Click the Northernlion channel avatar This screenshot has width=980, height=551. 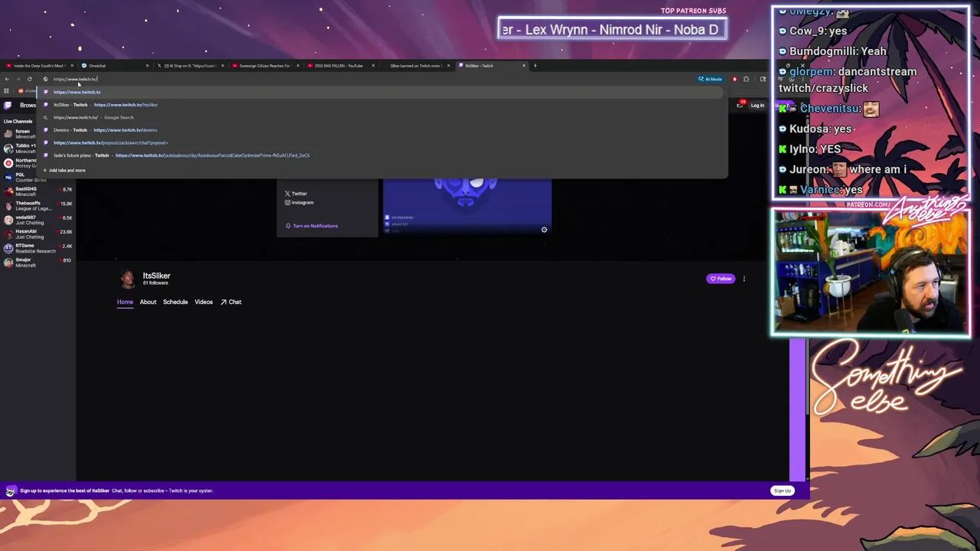coord(8,163)
